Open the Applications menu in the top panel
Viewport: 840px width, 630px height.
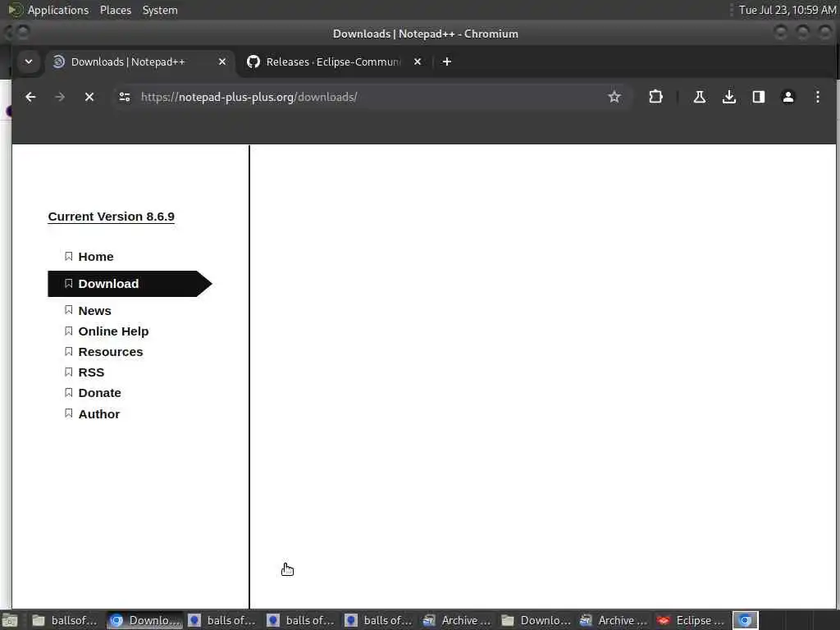[58, 10]
